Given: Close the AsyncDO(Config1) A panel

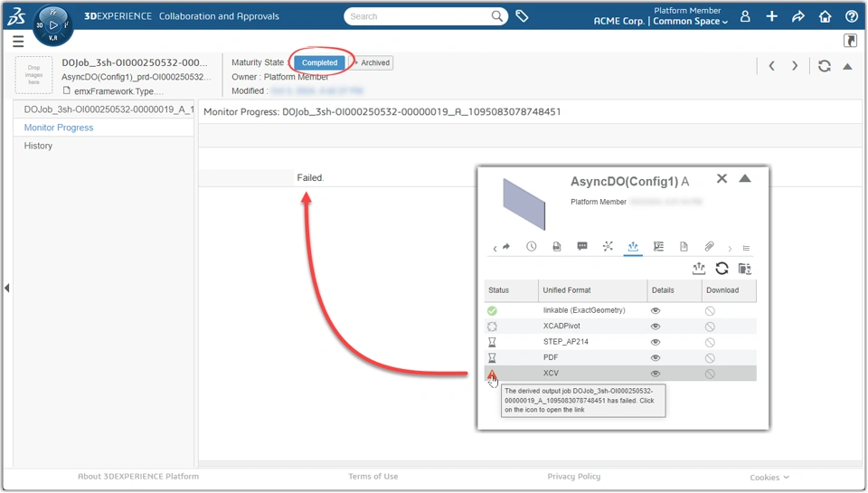Looking at the screenshot, I should 722,178.
